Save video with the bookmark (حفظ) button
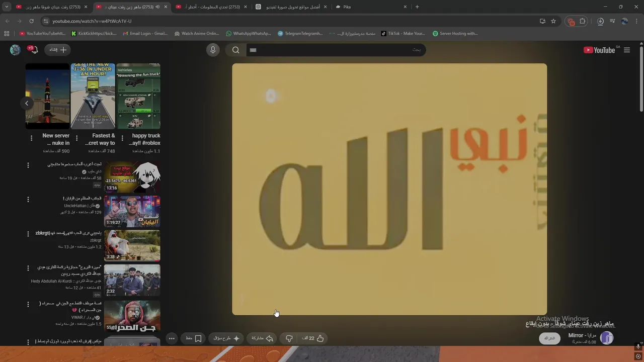Viewport: 644px width, 362px height. point(194,338)
